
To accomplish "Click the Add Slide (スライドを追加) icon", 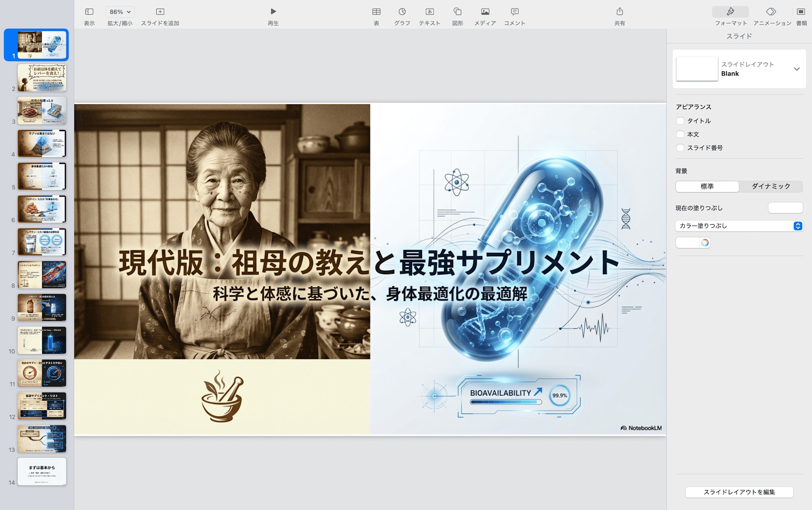I will tap(160, 11).
